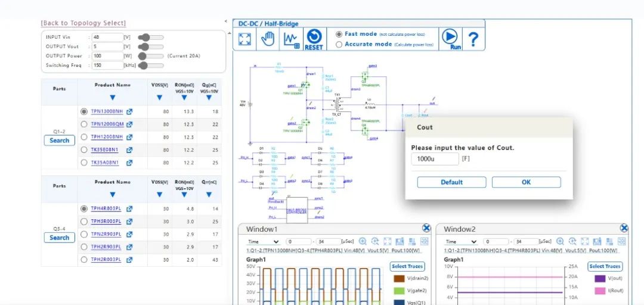Image resolution: width=644 pixels, height=305 pixels.
Task: Sort Q1-2 table by RON arrow
Action: coord(184,98)
